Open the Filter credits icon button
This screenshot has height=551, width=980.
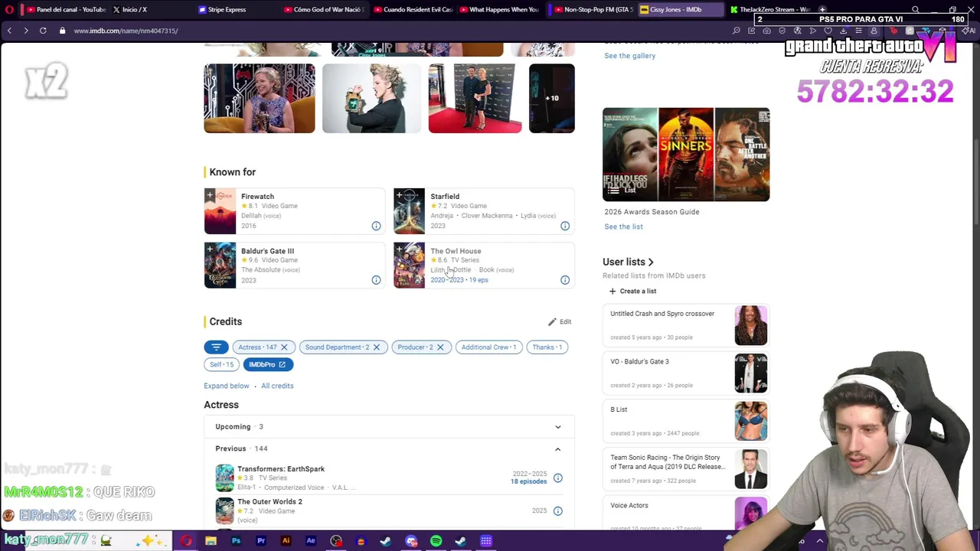click(216, 347)
